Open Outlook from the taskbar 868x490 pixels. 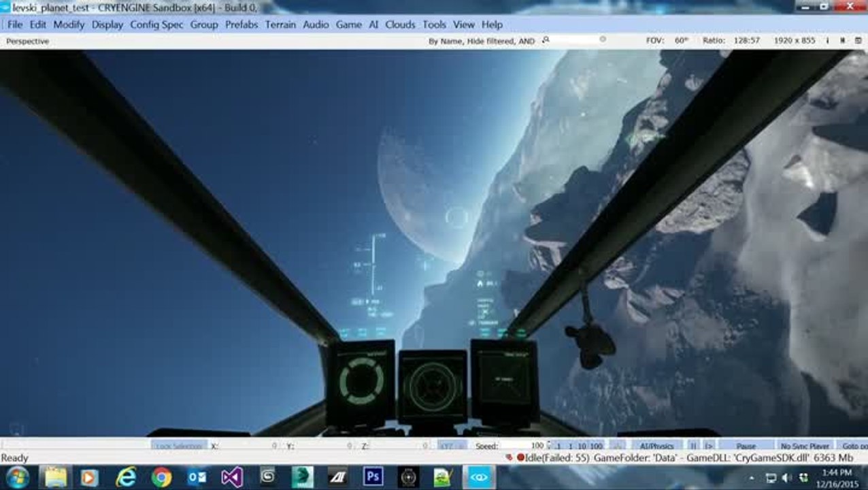[197, 477]
